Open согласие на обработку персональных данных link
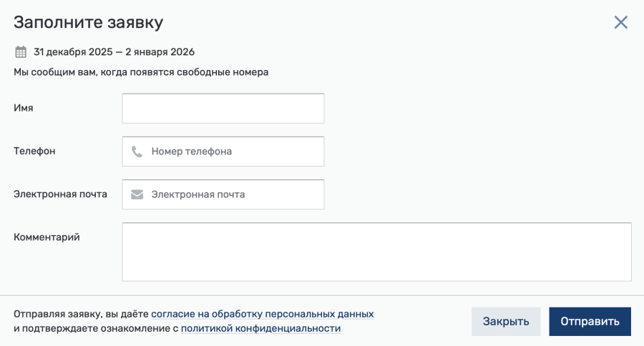This screenshot has width=644, height=346. point(263,314)
